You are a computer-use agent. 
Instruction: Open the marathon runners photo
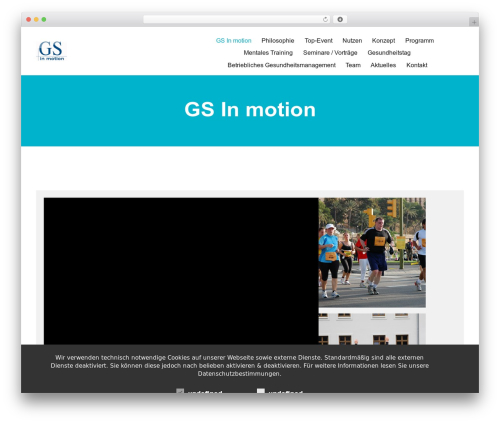(x=372, y=252)
